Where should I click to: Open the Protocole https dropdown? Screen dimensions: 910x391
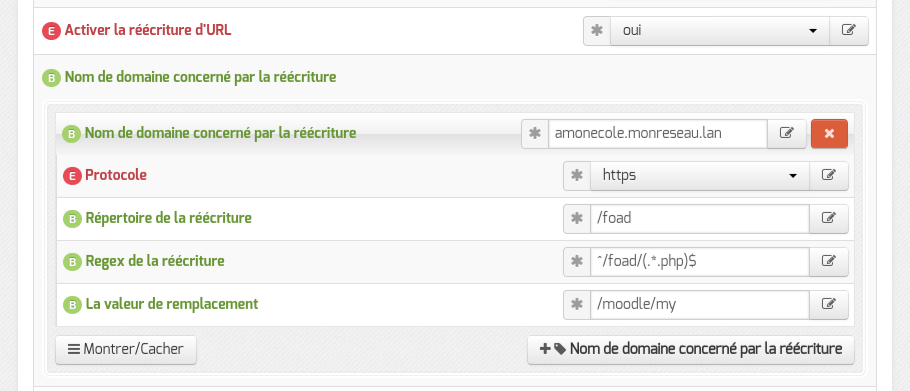coord(700,176)
